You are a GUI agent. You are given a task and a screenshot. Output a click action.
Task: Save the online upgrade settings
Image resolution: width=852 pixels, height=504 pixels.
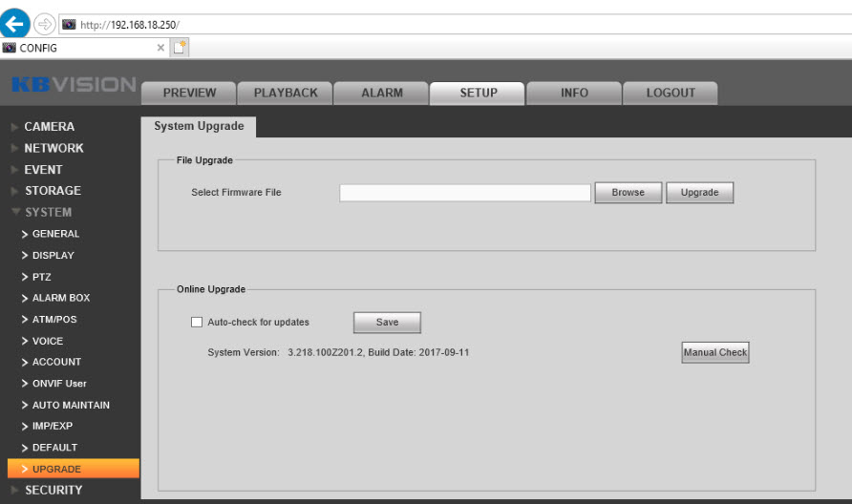point(387,323)
